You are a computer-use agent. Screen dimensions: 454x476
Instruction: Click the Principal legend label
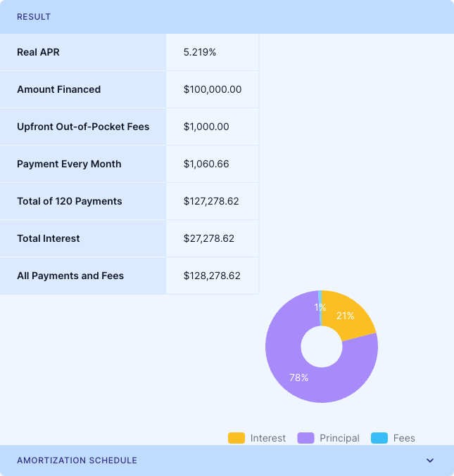tap(339, 438)
